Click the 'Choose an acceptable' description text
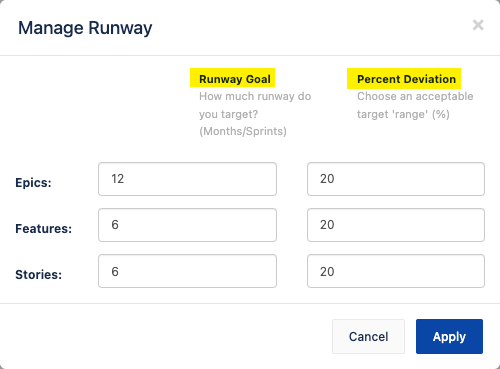Screen dimensions: 500x369 click(x=415, y=96)
